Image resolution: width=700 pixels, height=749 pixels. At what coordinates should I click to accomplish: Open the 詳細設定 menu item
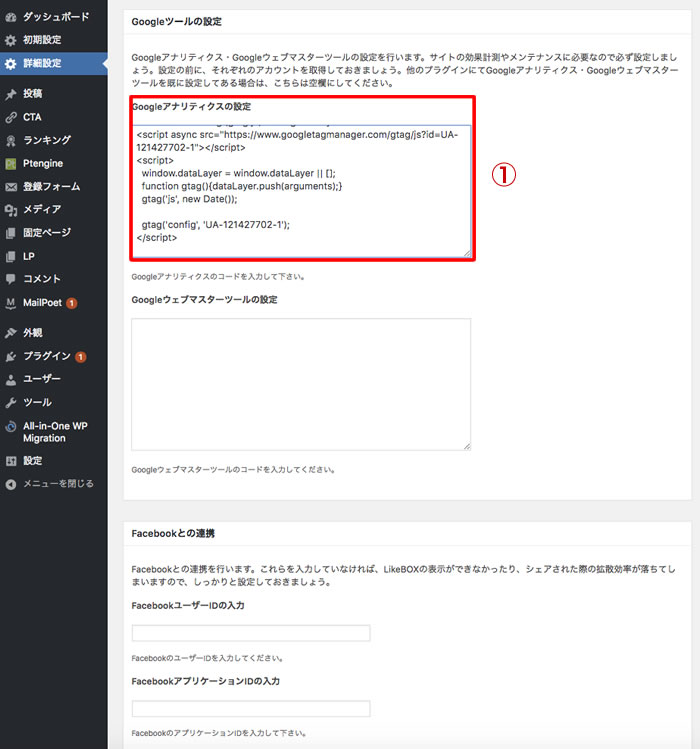pos(42,63)
